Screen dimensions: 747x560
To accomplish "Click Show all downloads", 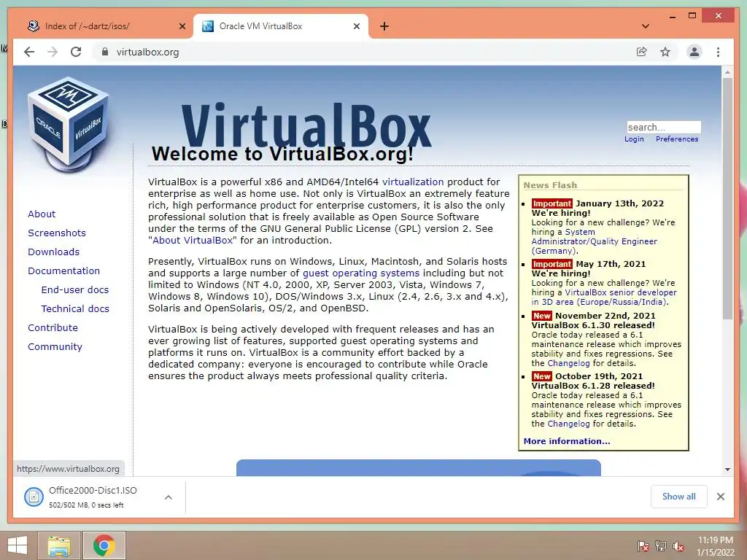I will [x=678, y=497].
